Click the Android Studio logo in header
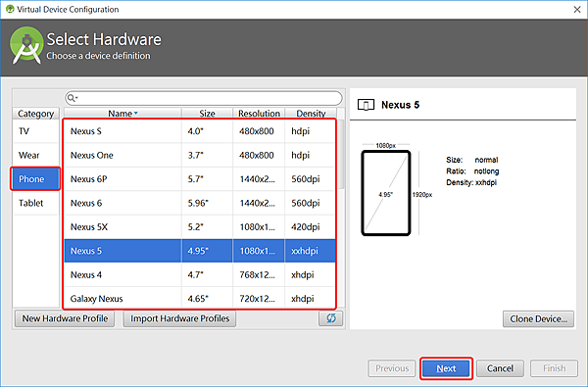 [x=26, y=45]
